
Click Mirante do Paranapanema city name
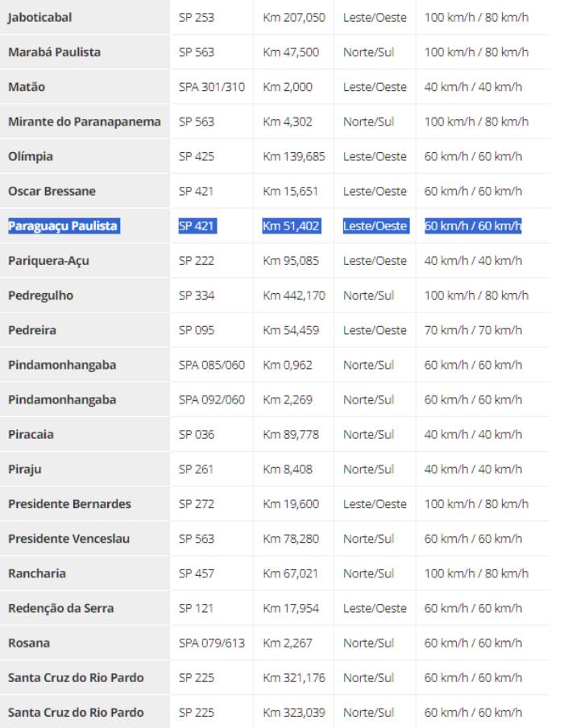[x=85, y=122]
